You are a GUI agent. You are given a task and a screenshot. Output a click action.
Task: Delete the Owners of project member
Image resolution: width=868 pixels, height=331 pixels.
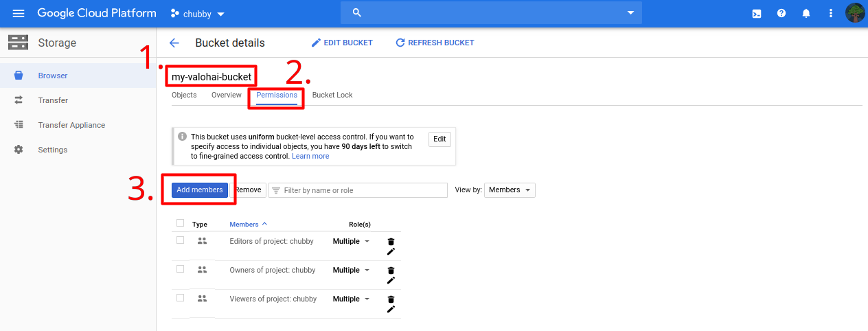click(391, 271)
